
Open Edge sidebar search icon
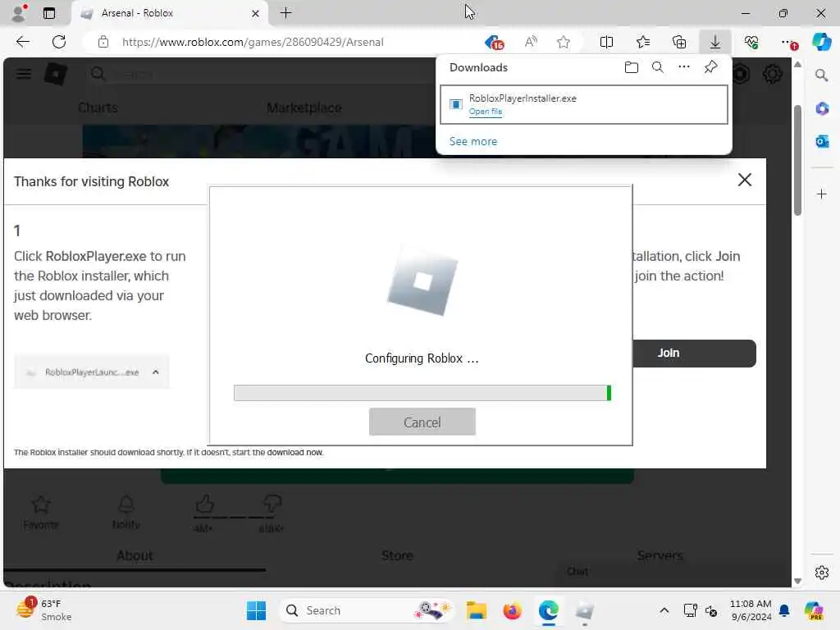(x=822, y=75)
